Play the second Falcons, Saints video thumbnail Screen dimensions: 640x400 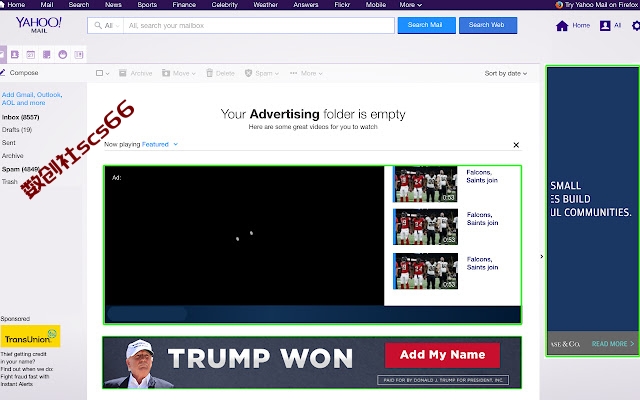[425, 227]
